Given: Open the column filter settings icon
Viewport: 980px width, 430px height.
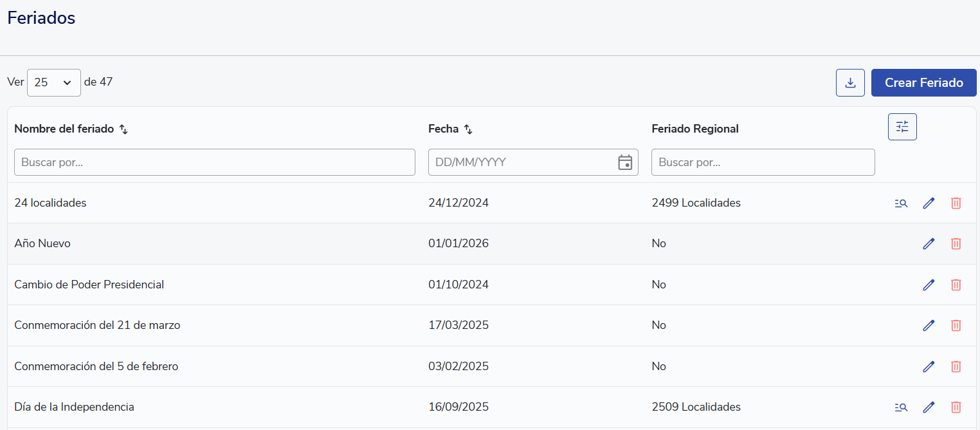Looking at the screenshot, I should tap(902, 127).
